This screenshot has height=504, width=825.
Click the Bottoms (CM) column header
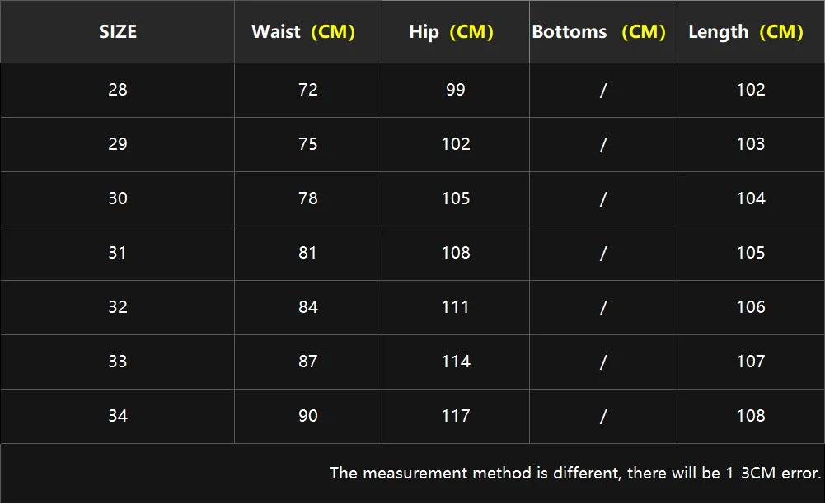[x=598, y=32]
